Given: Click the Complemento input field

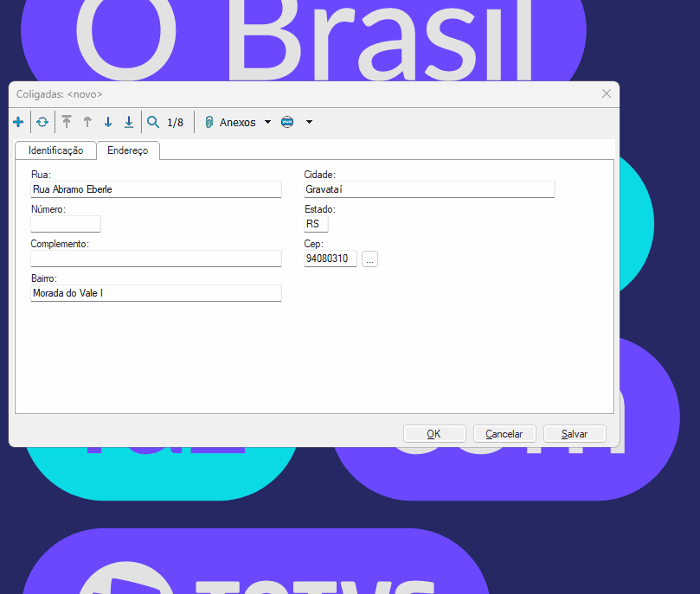Looking at the screenshot, I should click(156, 259).
